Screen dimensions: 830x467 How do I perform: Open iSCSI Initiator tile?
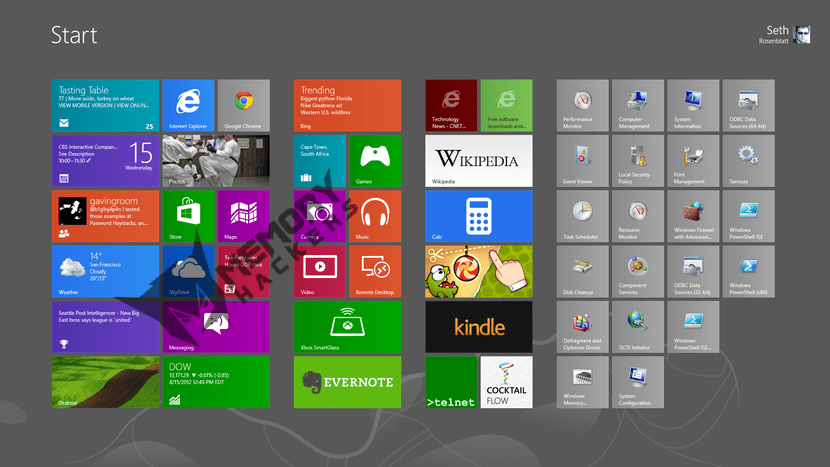click(638, 327)
